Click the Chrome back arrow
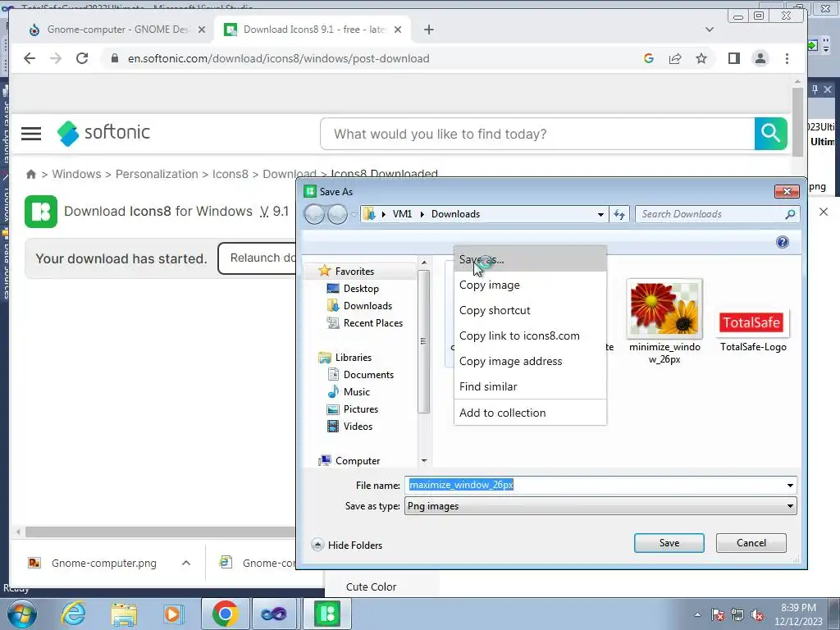This screenshot has width=840, height=630. point(30,58)
